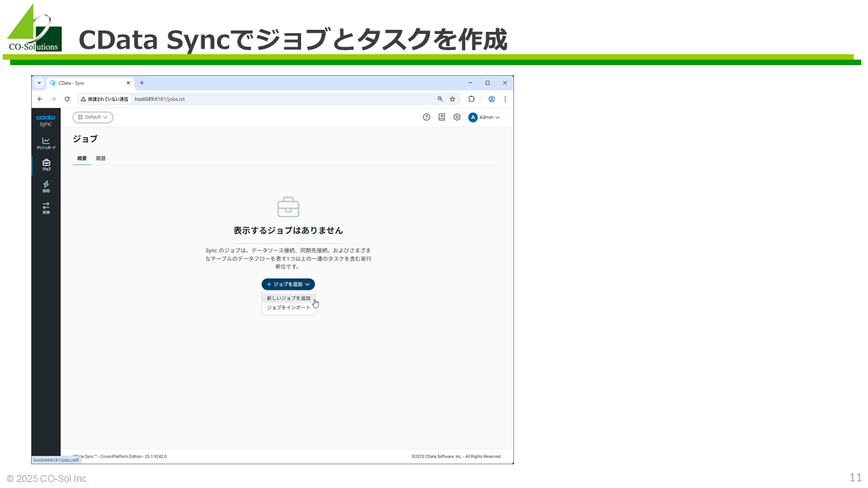Click the browser forward arrow
The image size is (868, 488).
click(53, 99)
